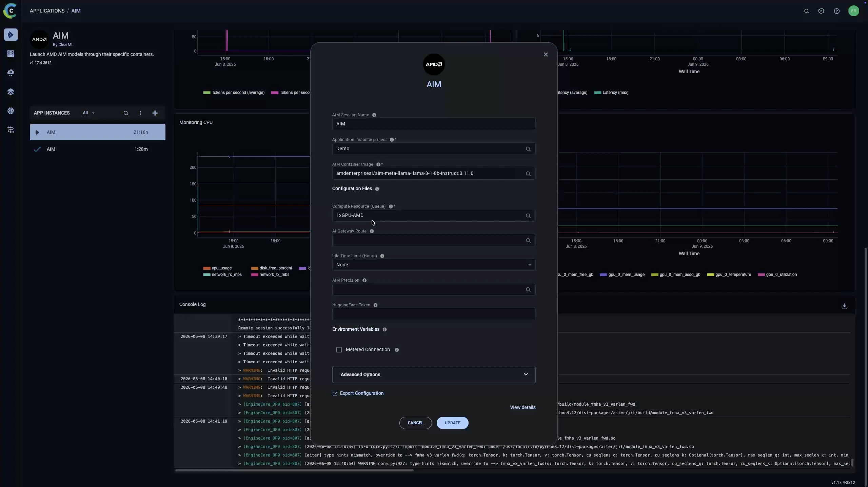
Task: Select the running AIM instance 21:16h
Action: [98, 132]
